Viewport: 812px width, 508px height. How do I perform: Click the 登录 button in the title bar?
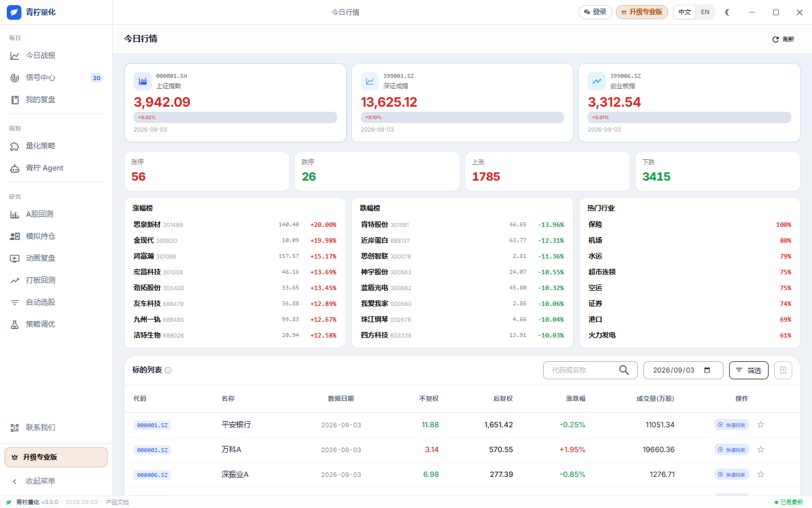click(x=595, y=12)
